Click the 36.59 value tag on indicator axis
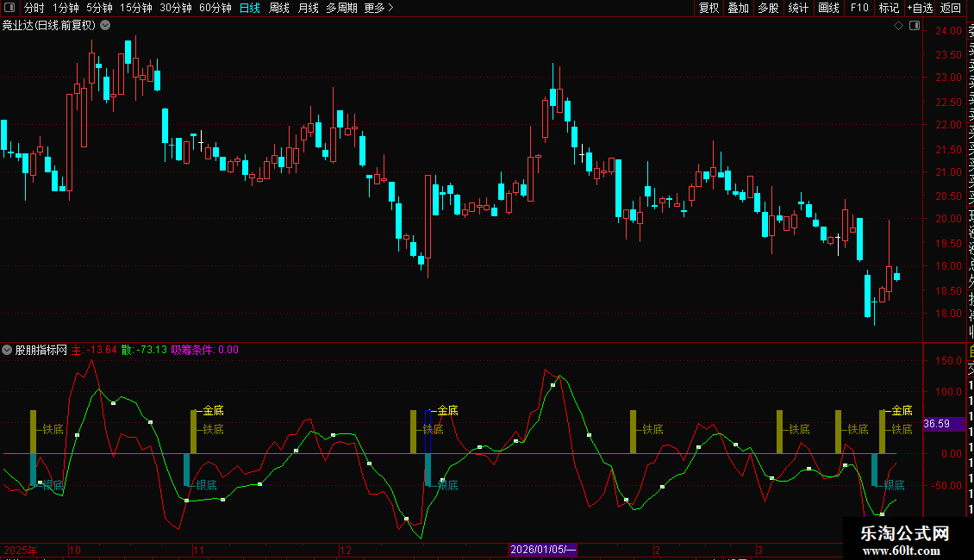974x560 pixels. click(944, 424)
